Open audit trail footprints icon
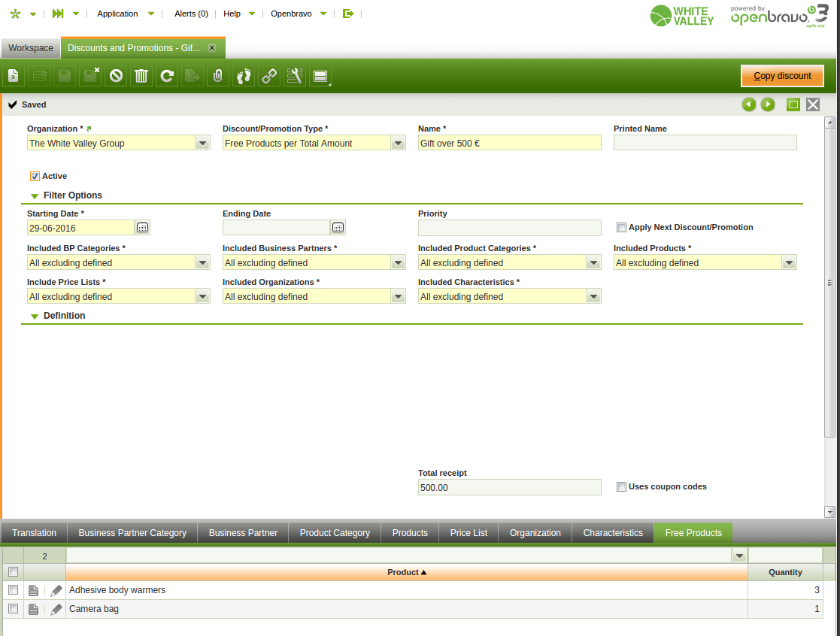This screenshot has height=636, width=840. pos(243,76)
